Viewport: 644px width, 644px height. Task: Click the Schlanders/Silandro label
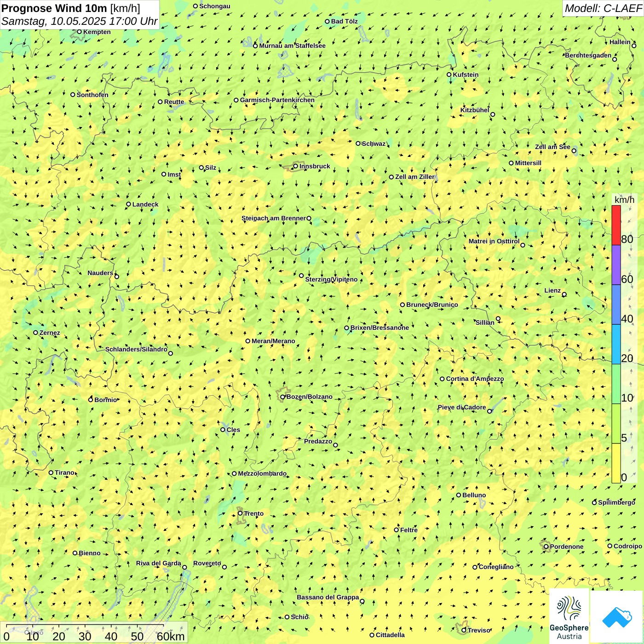click(136, 349)
